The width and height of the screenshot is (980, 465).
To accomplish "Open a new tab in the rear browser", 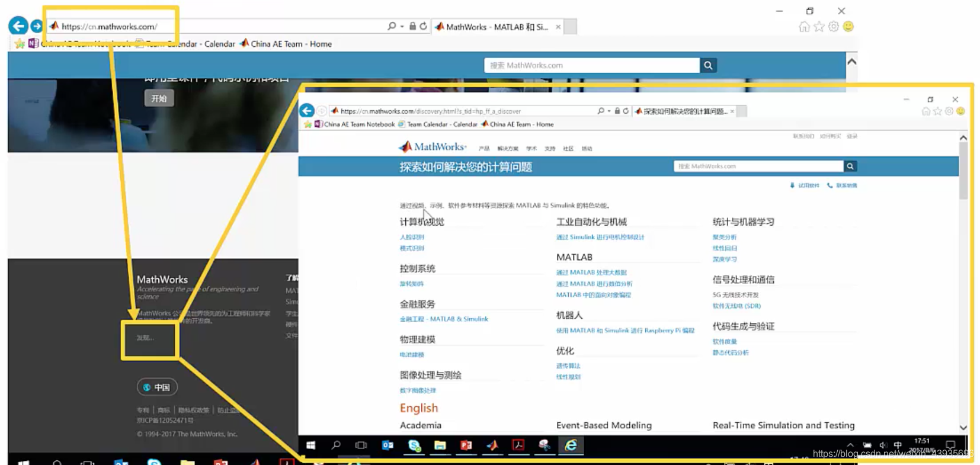I will (570, 27).
